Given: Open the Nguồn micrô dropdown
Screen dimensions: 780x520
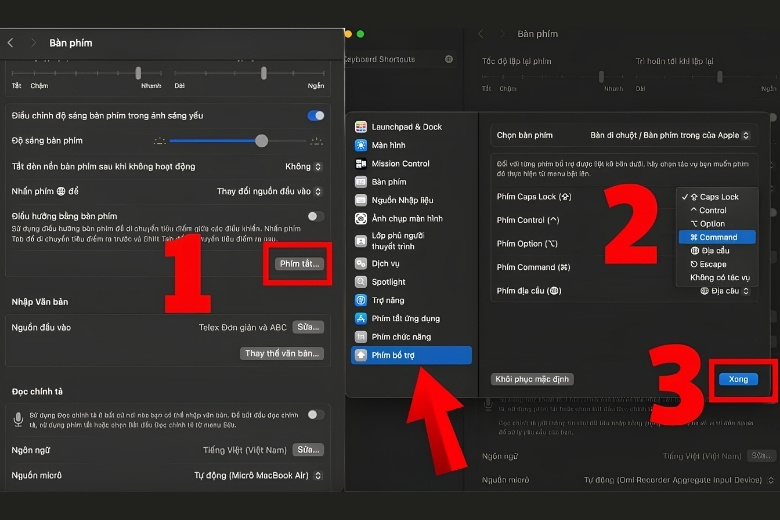Looking at the screenshot, I should 258,475.
